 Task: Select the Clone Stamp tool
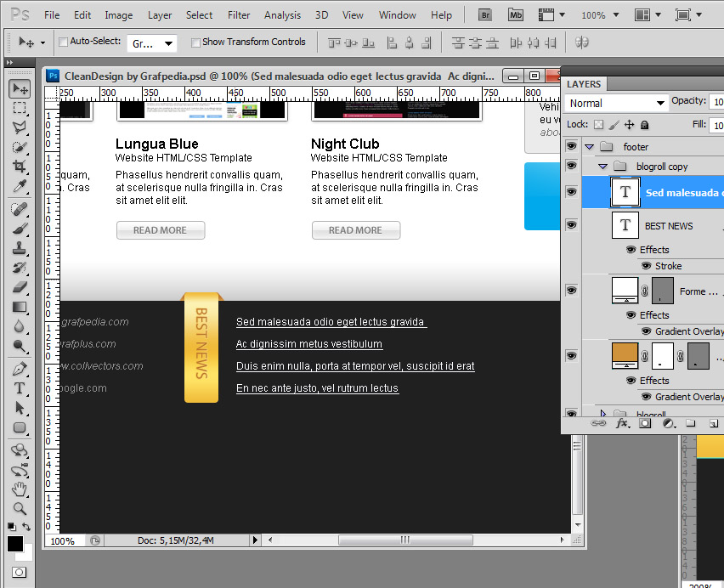pyautogui.click(x=20, y=248)
